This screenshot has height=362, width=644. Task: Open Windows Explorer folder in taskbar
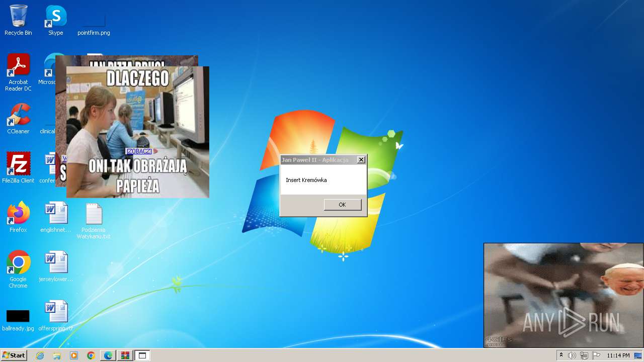[57, 355]
